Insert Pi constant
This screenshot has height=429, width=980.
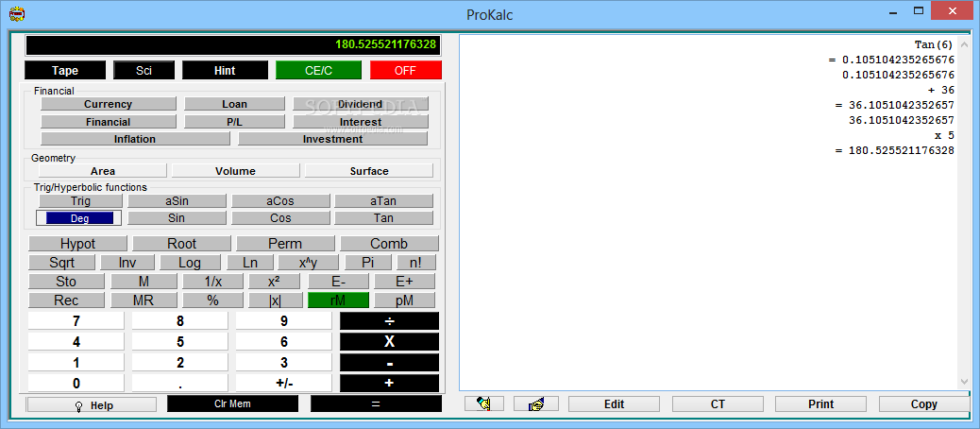click(368, 263)
